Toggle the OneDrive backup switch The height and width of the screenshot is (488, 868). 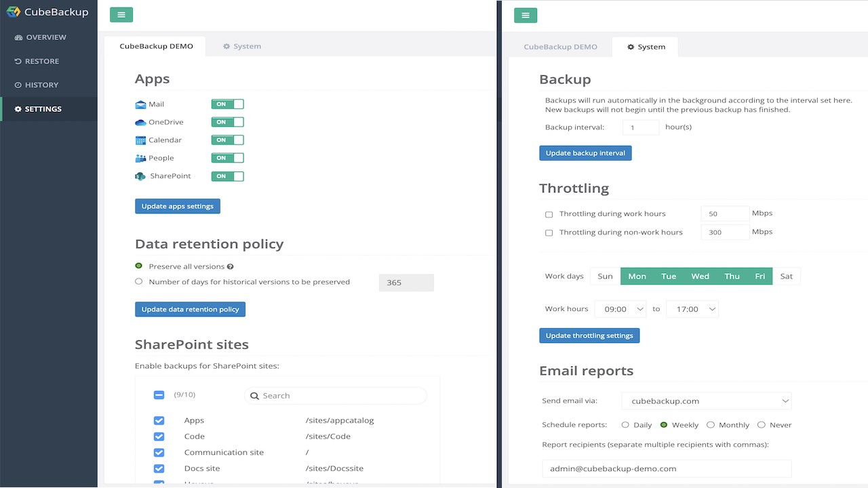tap(227, 122)
